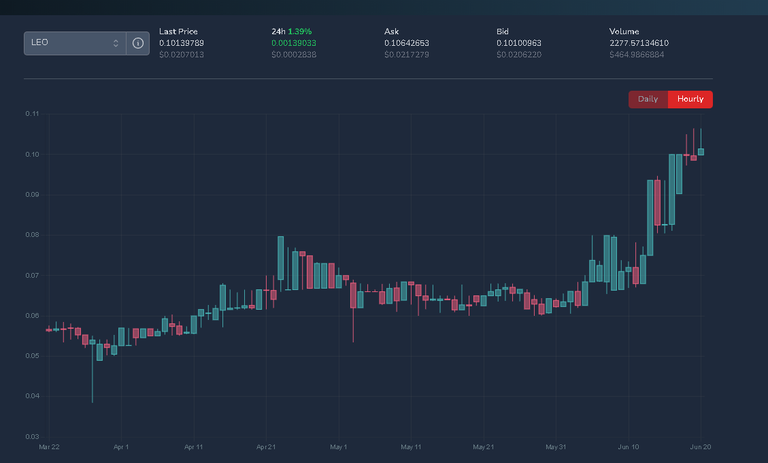Click the 24h change 1.39% label

click(x=299, y=31)
